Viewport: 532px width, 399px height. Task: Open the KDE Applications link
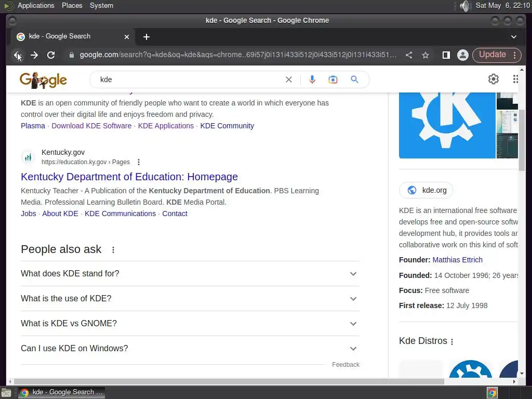(x=166, y=126)
